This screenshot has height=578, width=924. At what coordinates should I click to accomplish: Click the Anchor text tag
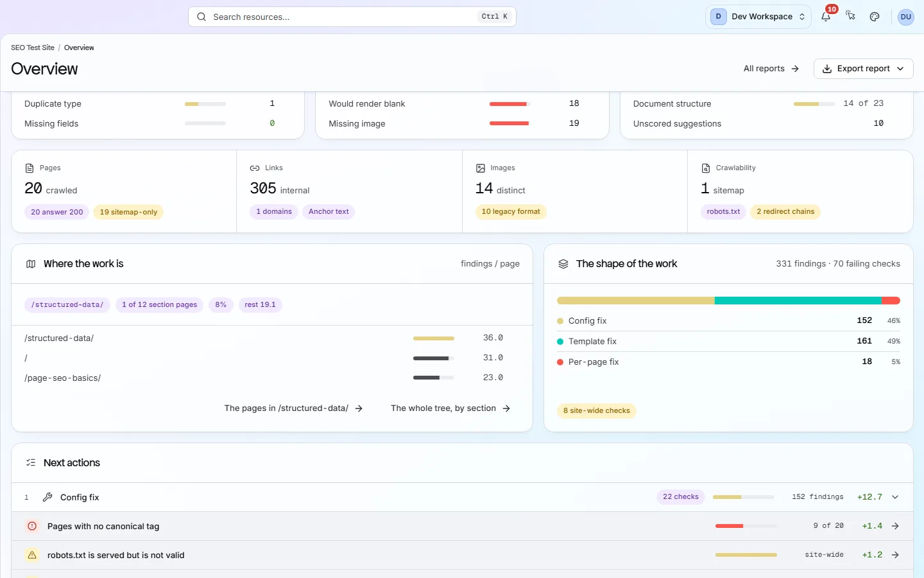329,212
